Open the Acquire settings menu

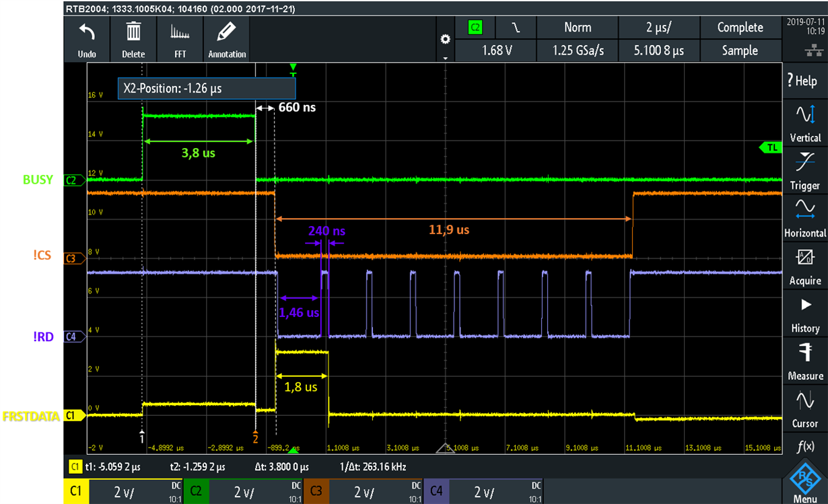pos(805,266)
